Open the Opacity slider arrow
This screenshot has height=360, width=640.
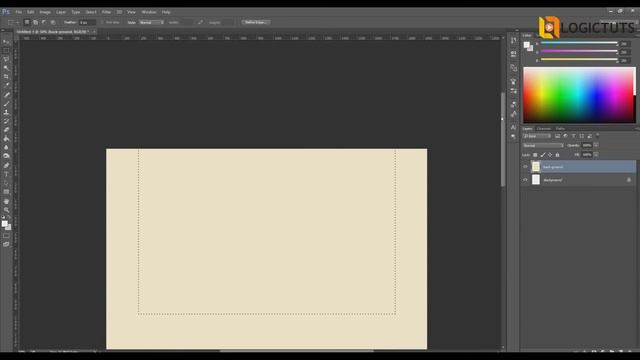pos(596,145)
